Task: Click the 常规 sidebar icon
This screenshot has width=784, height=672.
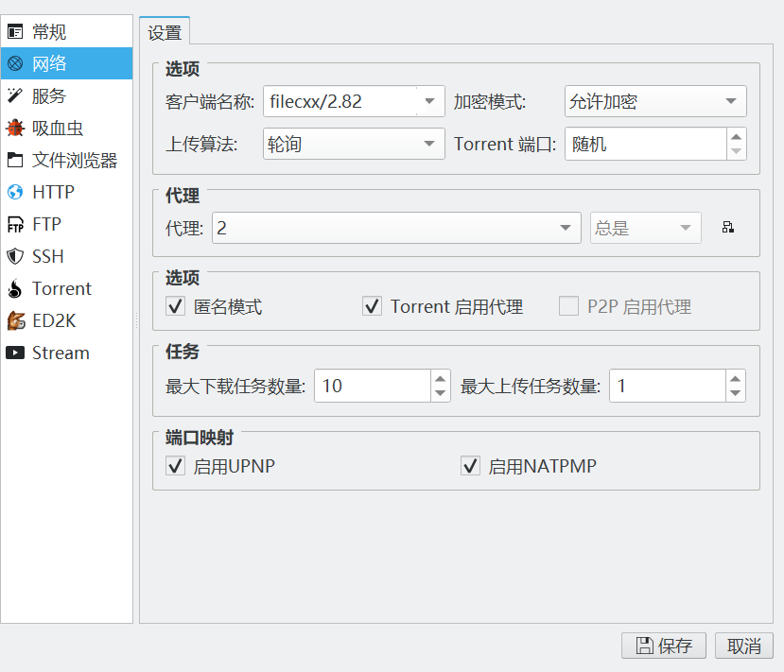Action: [15, 32]
